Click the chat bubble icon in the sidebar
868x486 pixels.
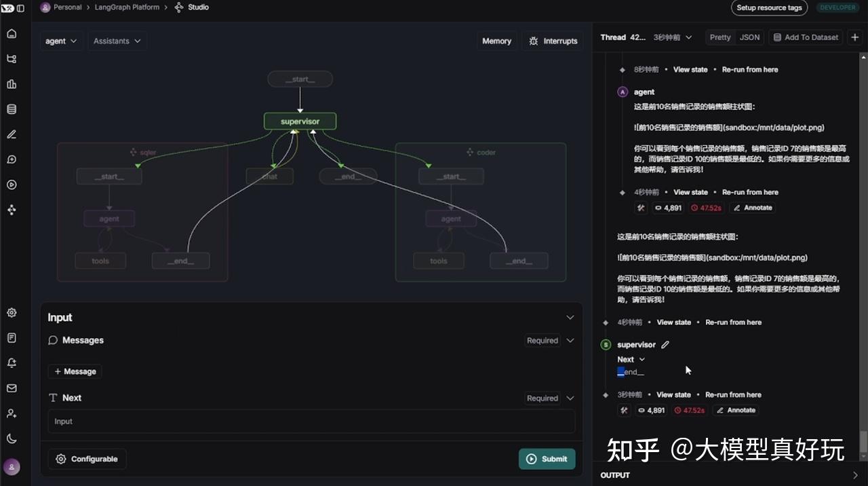coord(11,159)
